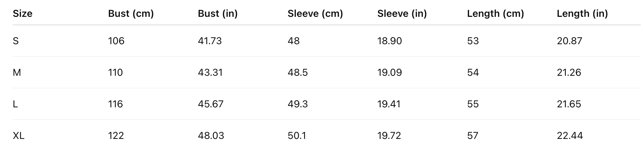Click the 49.3 sleeve value for L
This screenshot has width=644, height=161.
298,104
